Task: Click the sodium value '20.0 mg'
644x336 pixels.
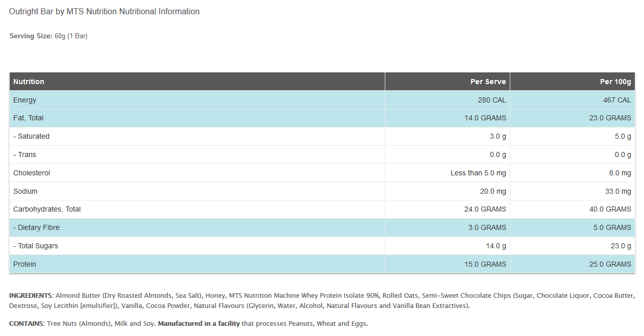Action: 493,191
